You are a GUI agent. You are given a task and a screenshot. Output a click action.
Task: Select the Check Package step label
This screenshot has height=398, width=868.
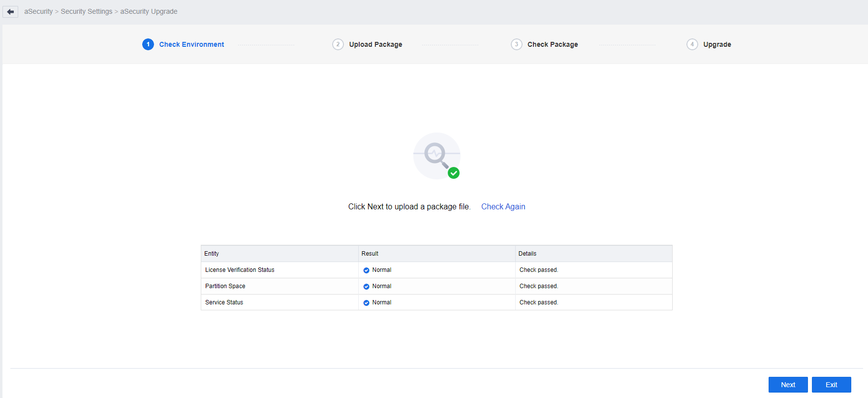coord(553,44)
